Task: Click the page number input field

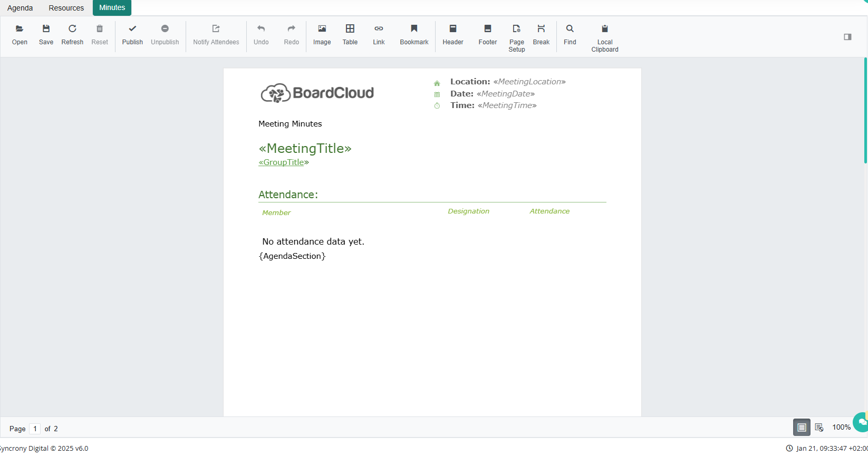Action: pyautogui.click(x=35, y=429)
